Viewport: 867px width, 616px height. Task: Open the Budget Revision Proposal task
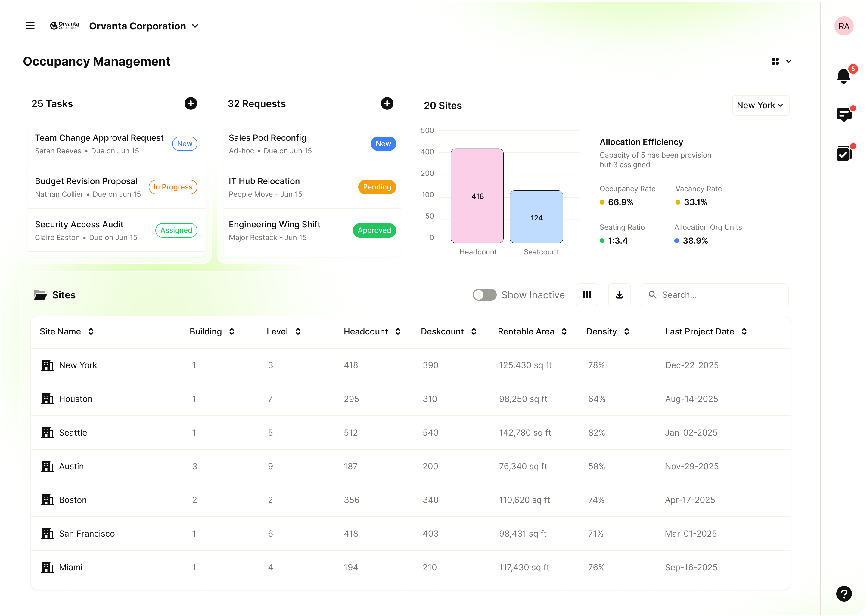86,181
